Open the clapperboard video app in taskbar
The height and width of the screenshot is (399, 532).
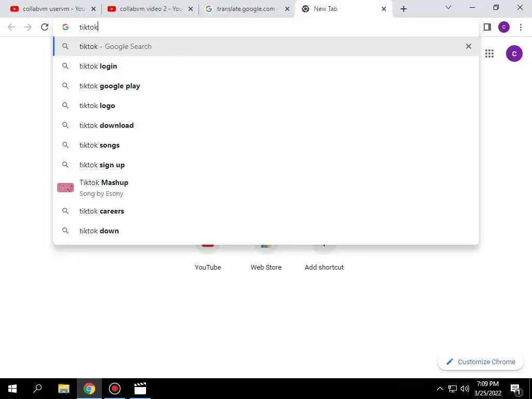[140, 389]
